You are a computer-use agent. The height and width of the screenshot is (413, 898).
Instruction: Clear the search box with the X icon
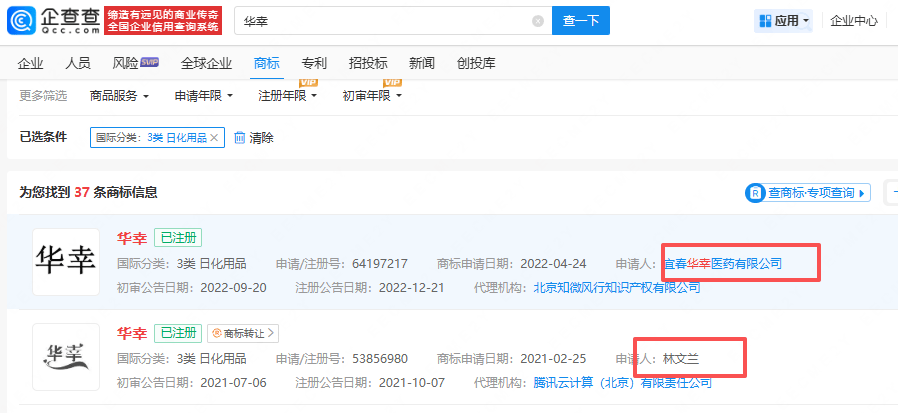[538, 21]
